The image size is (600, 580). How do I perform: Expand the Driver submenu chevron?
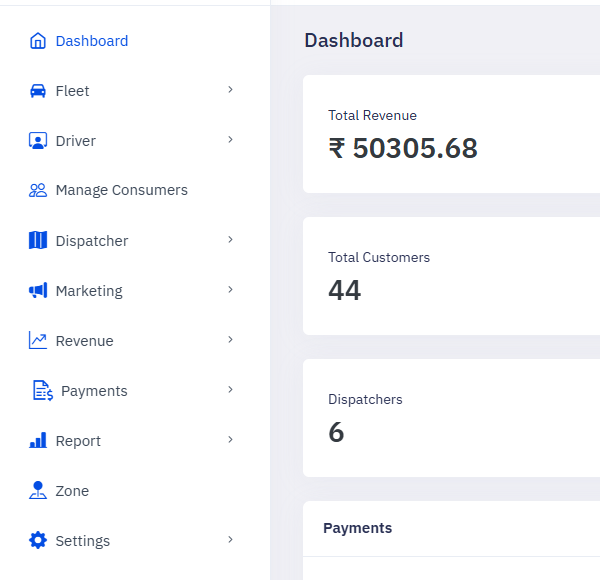tap(230, 140)
